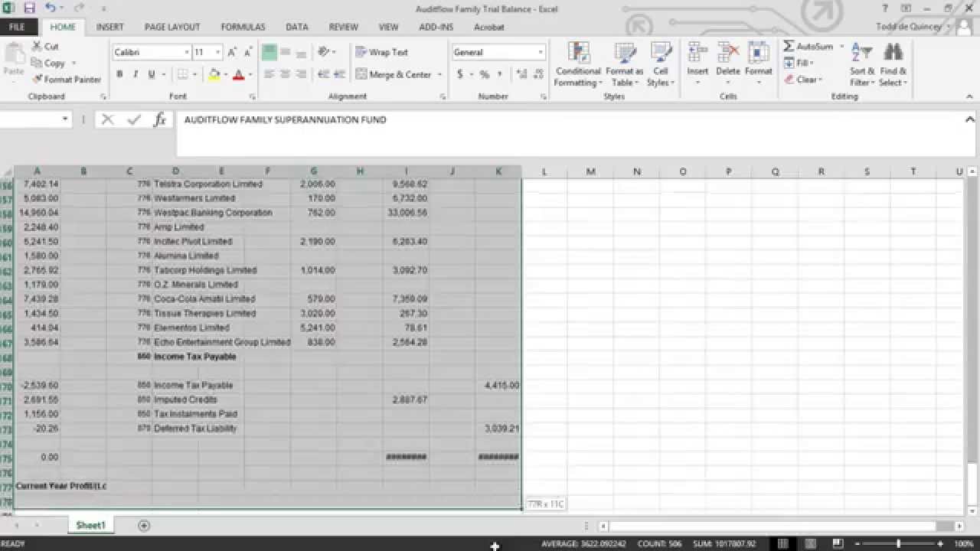Decrease font size with small A icon
This screenshot has width=980, height=551.
[248, 53]
